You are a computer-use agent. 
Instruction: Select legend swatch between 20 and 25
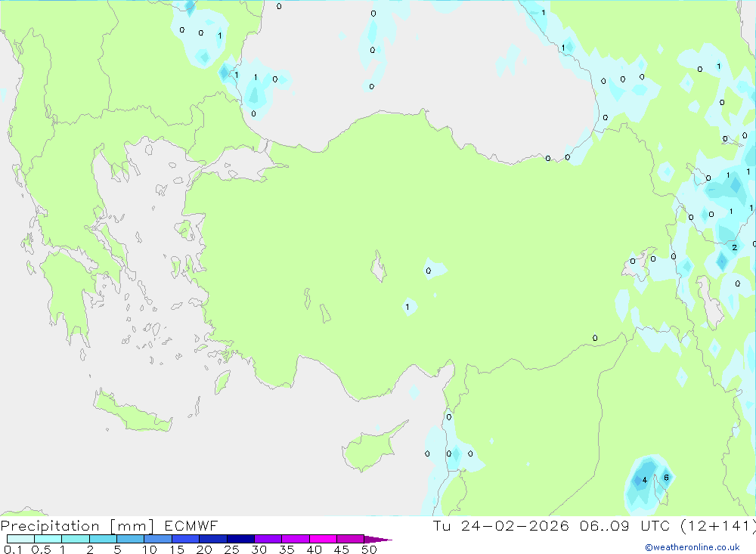point(212,539)
